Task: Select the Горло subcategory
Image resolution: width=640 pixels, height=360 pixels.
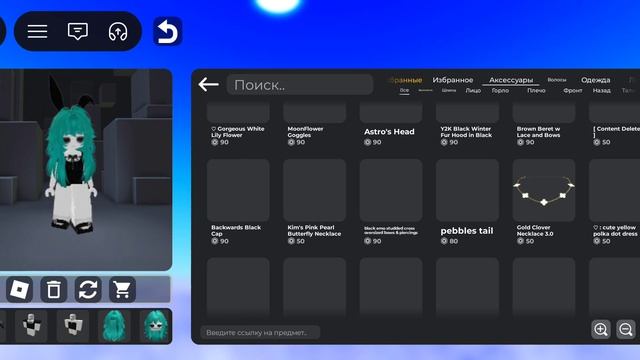Action: 500,91
